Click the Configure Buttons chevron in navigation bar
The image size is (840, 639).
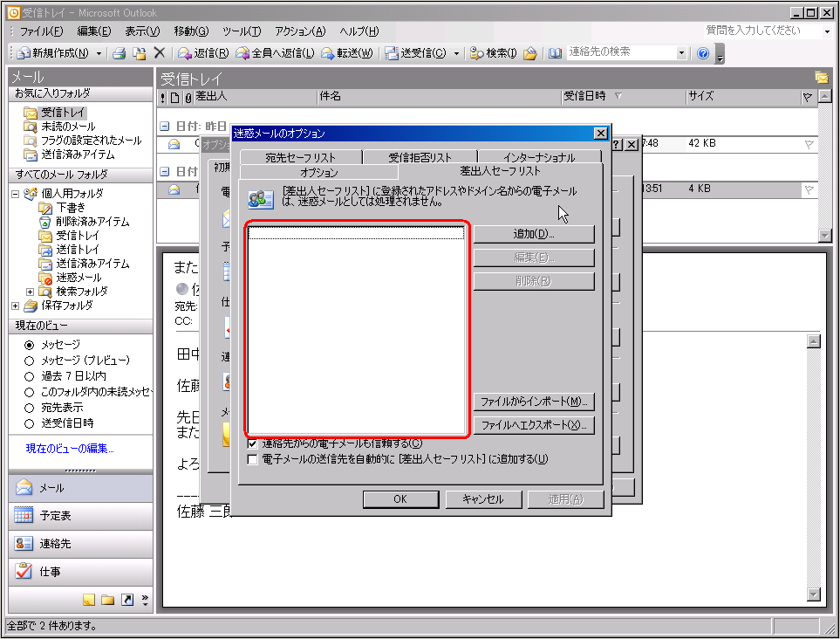[x=145, y=600]
